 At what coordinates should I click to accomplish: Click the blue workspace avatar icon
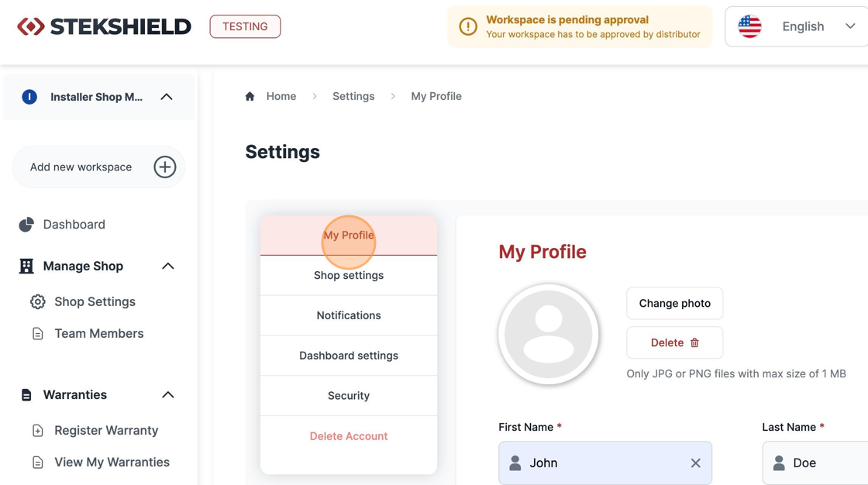(x=29, y=97)
